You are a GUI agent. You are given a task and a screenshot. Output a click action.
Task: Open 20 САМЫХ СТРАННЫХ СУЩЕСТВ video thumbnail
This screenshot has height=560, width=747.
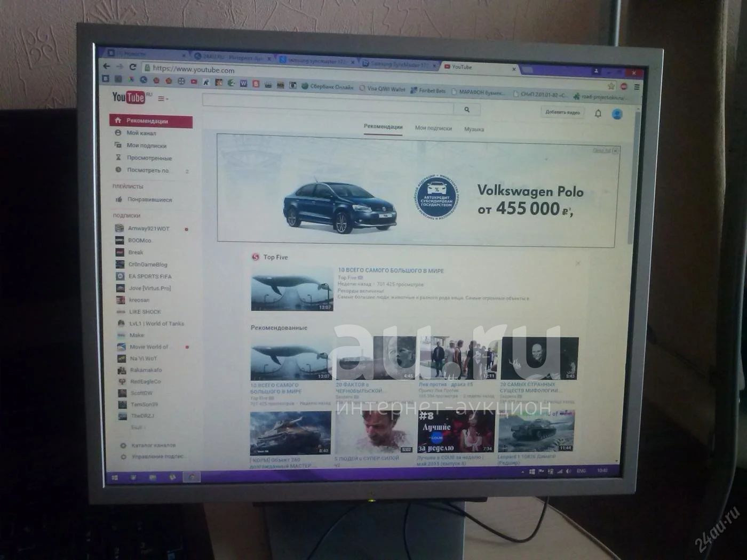point(539,358)
